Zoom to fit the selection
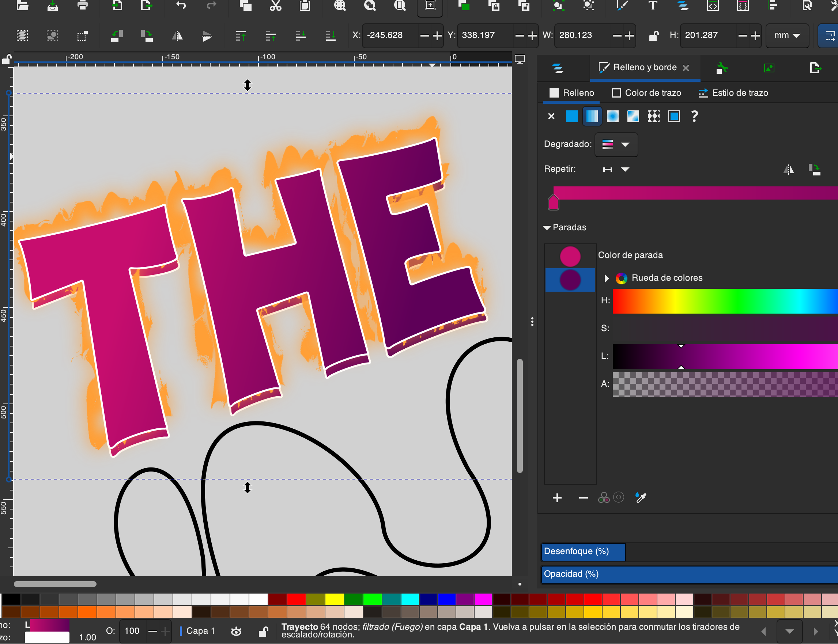The image size is (838, 644). (340, 5)
